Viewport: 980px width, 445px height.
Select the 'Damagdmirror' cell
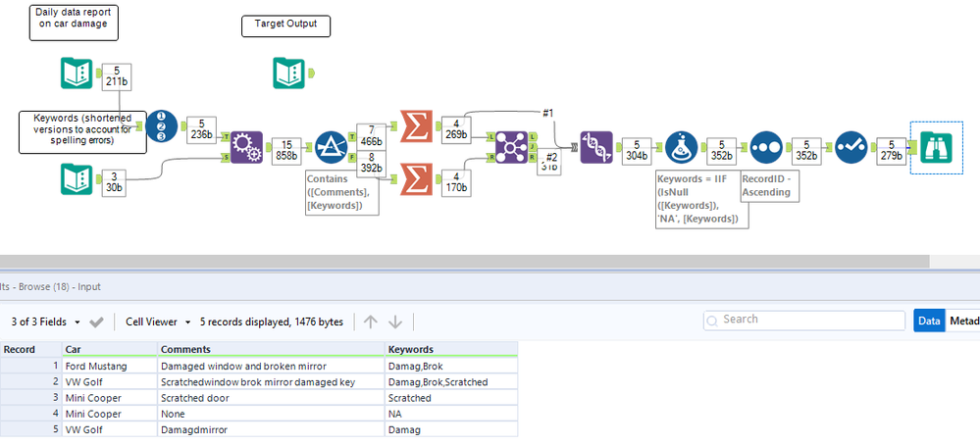click(271, 429)
